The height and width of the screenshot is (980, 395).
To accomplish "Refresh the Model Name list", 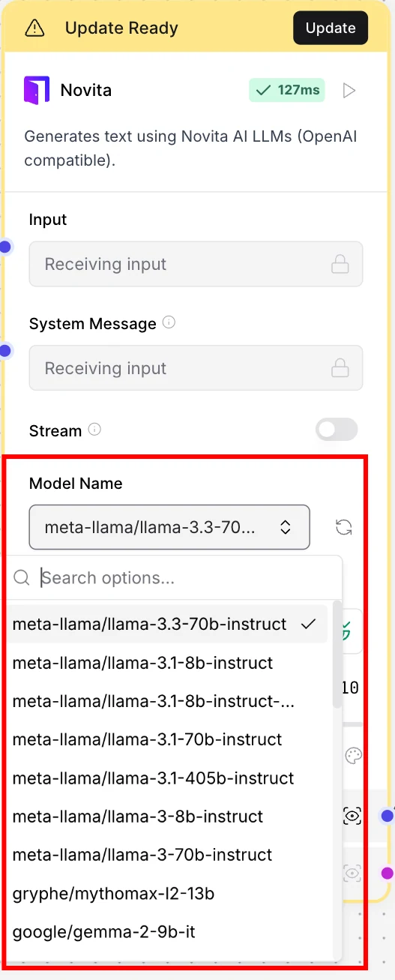I will tap(344, 527).
